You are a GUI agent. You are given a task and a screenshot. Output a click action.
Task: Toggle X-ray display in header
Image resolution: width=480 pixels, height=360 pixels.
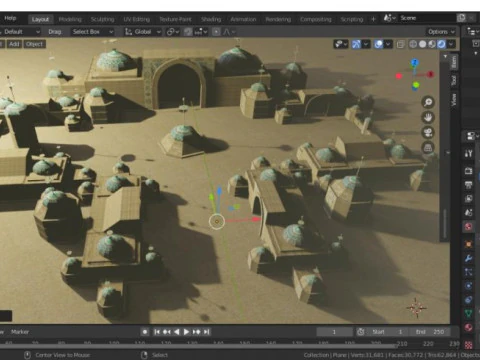[x=401, y=44]
